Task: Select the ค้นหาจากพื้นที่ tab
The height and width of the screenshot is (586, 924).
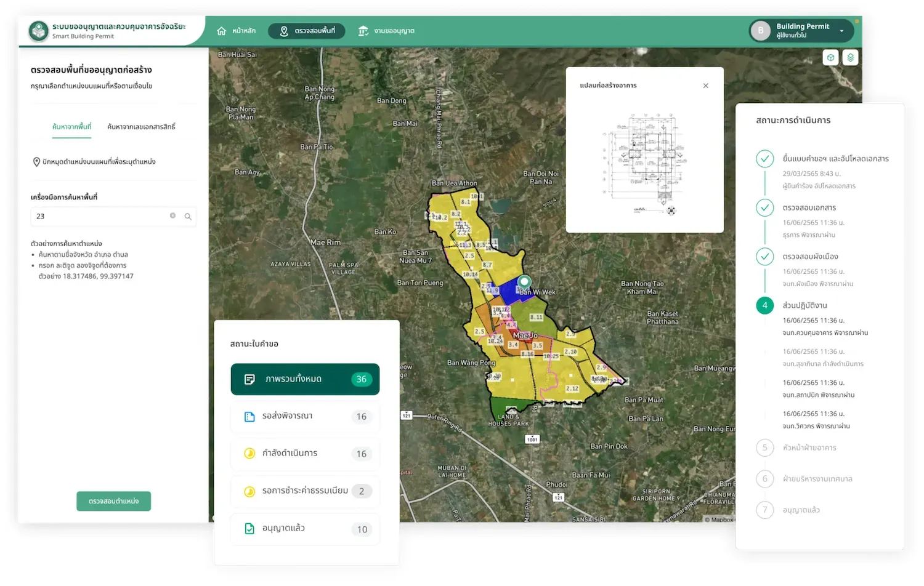Action: tap(71, 127)
